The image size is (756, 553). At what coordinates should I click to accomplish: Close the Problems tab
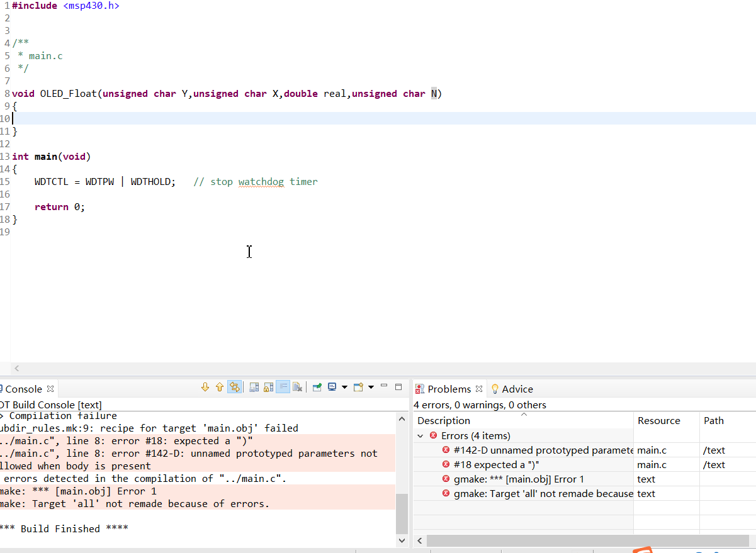coord(479,389)
